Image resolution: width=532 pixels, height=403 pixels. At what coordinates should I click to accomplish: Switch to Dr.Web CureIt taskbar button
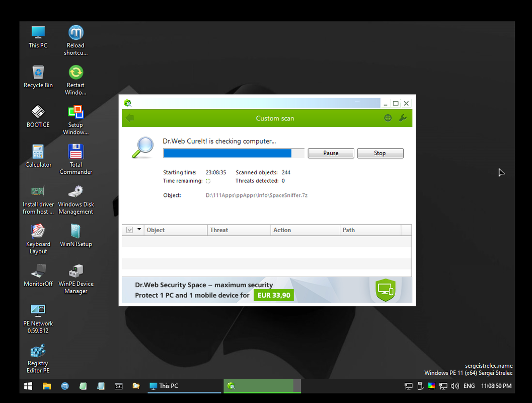click(x=262, y=386)
